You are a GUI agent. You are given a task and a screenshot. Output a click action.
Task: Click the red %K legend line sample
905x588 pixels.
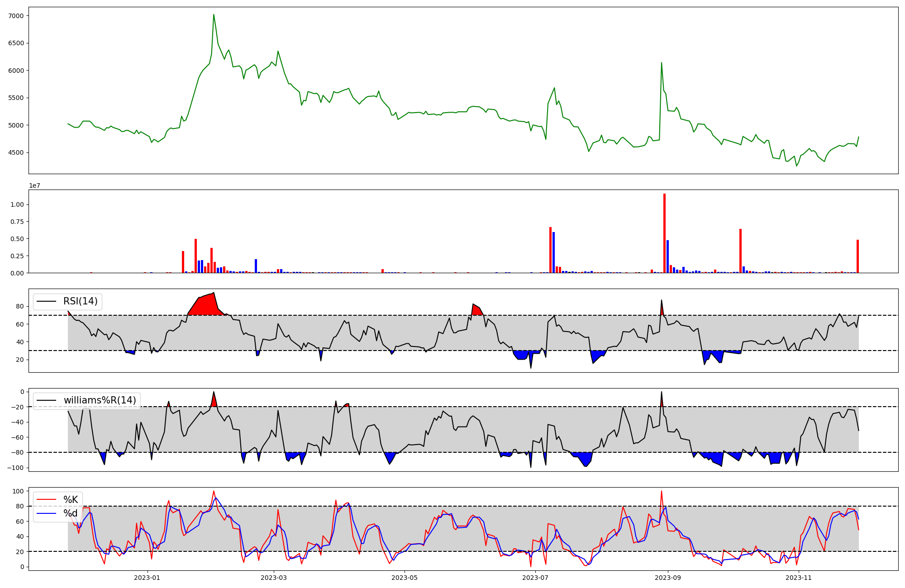click(x=46, y=500)
